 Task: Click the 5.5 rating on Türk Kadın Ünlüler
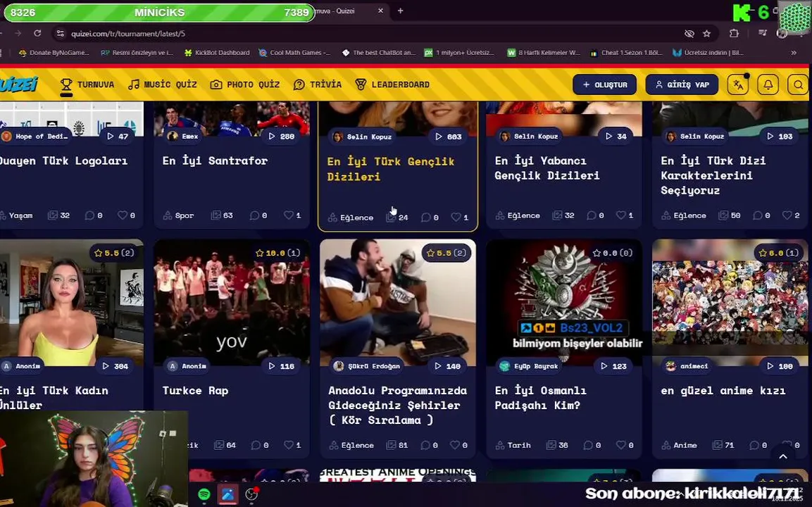[115, 253]
